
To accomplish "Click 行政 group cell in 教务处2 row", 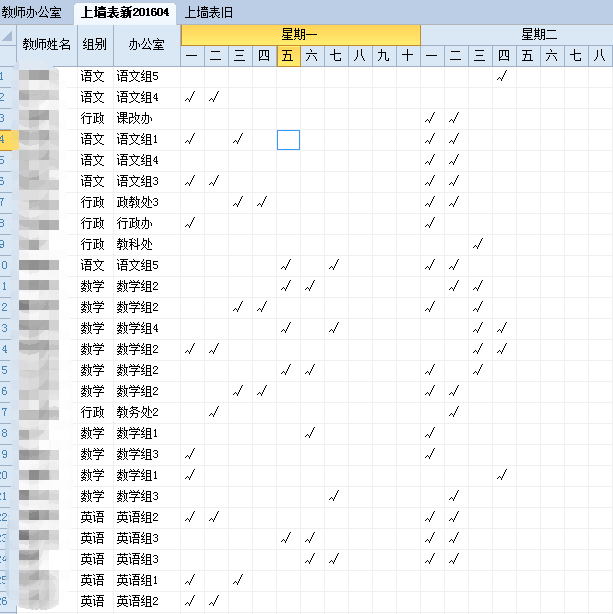I will coord(95,412).
